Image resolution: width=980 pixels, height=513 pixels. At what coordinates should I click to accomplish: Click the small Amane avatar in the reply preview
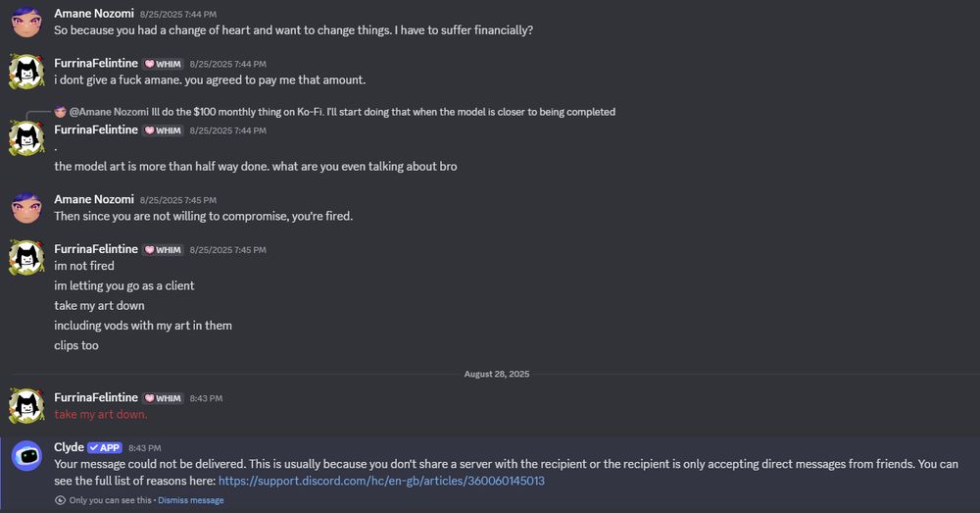tap(60, 112)
